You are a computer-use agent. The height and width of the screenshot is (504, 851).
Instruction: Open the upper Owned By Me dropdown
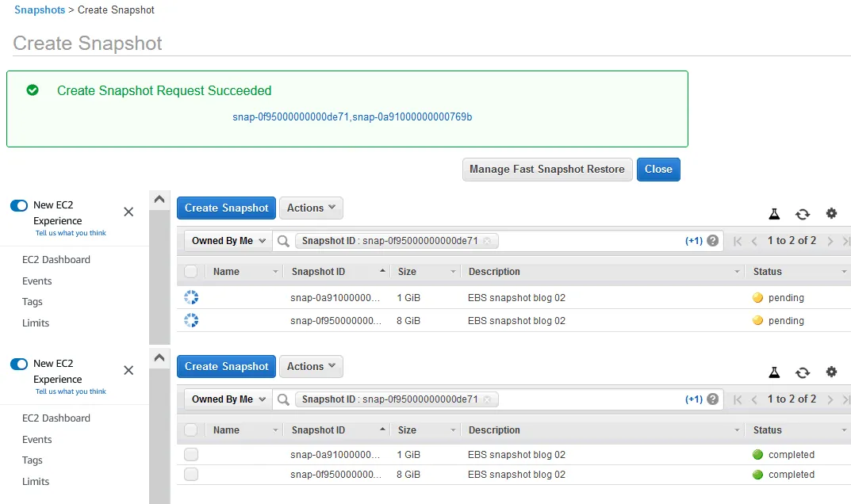(x=228, y=241)
